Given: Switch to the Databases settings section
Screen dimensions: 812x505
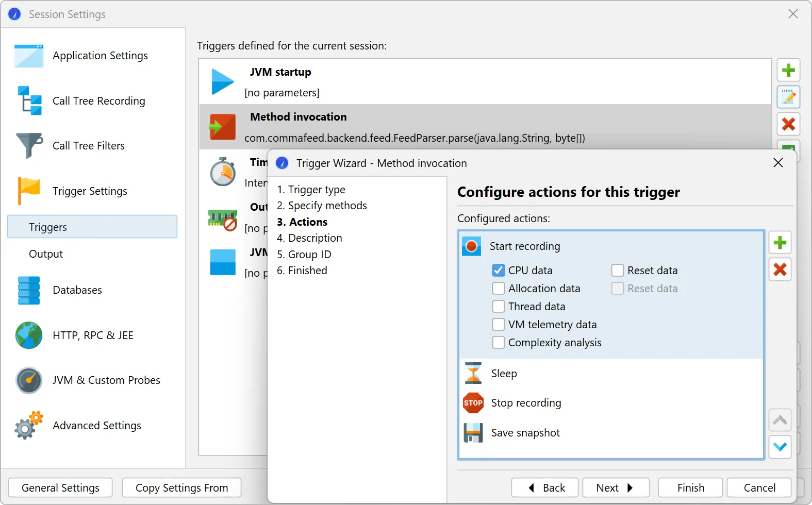Looking at the screenshot, I should click(77, 290).
